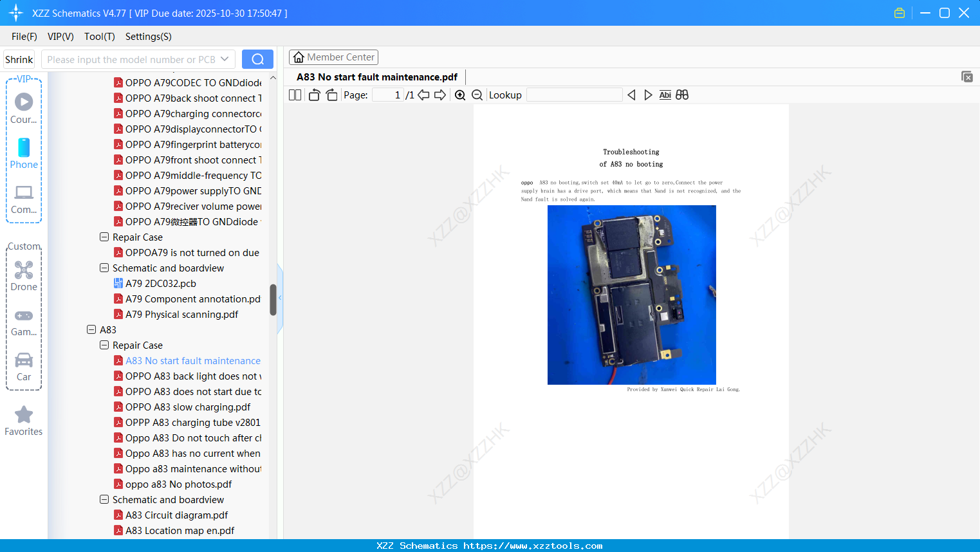Open A83 Circuit diagram.pdf

tap(171, 515)
